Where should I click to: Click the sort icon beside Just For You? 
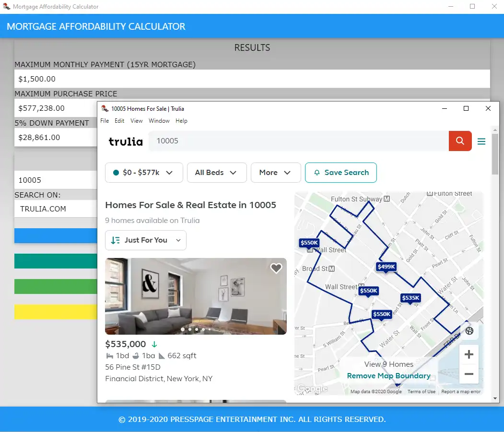pos(116,240)
